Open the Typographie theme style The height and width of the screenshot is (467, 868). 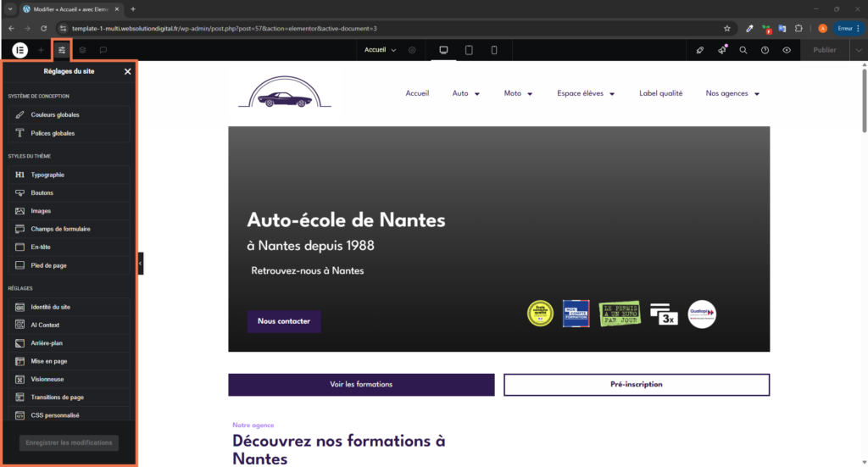[47, 175]
